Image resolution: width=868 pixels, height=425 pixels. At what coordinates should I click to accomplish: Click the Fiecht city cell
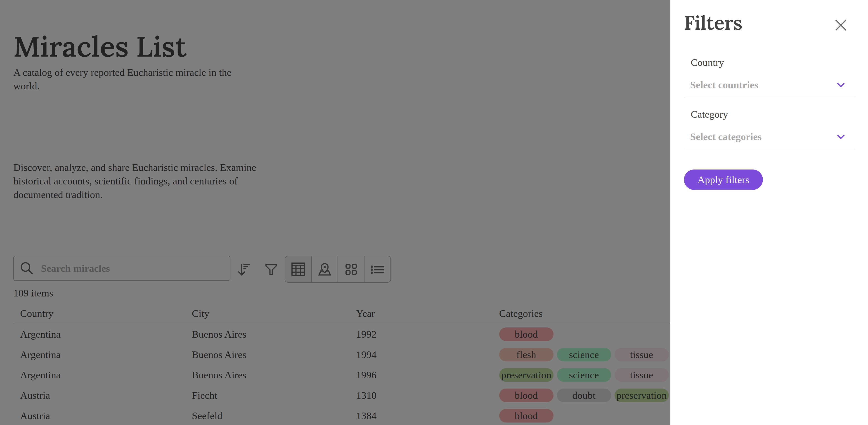204,395
